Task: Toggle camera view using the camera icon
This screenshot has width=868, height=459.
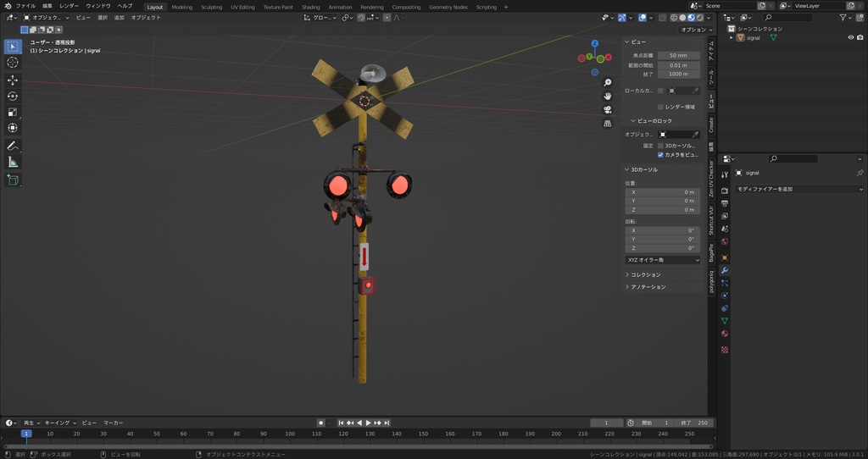Action: (x=608, y=110)
